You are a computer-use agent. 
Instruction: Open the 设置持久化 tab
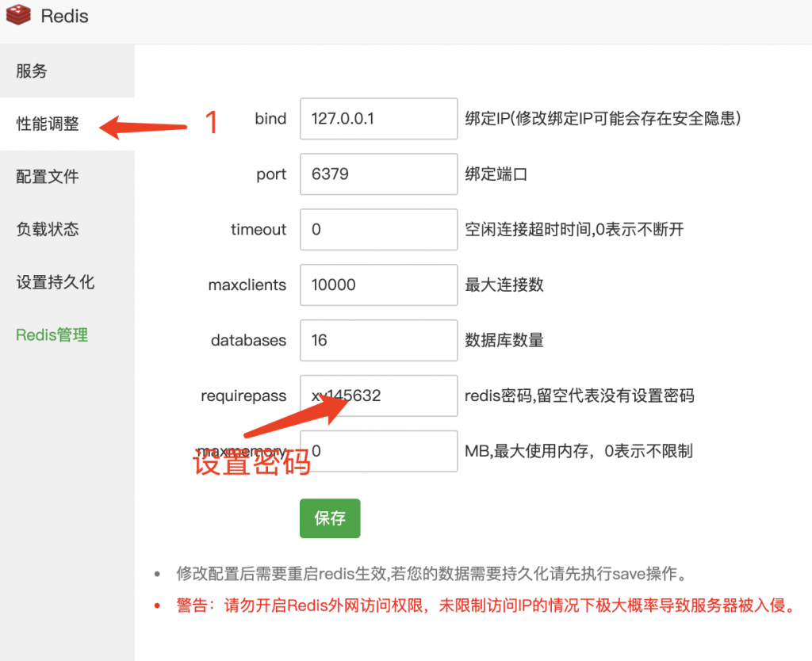[67, 282]
